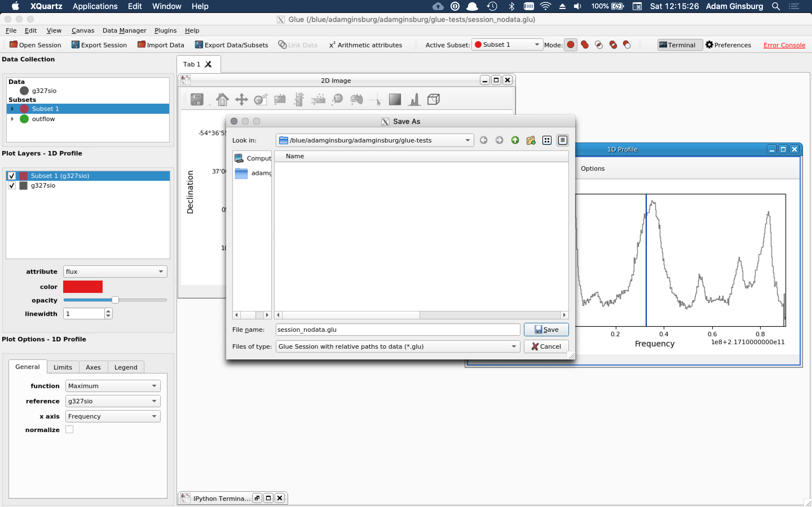Select the zoom to rectangle tool
The width and height of the screenshot is (812, 507).
[261, 100]
